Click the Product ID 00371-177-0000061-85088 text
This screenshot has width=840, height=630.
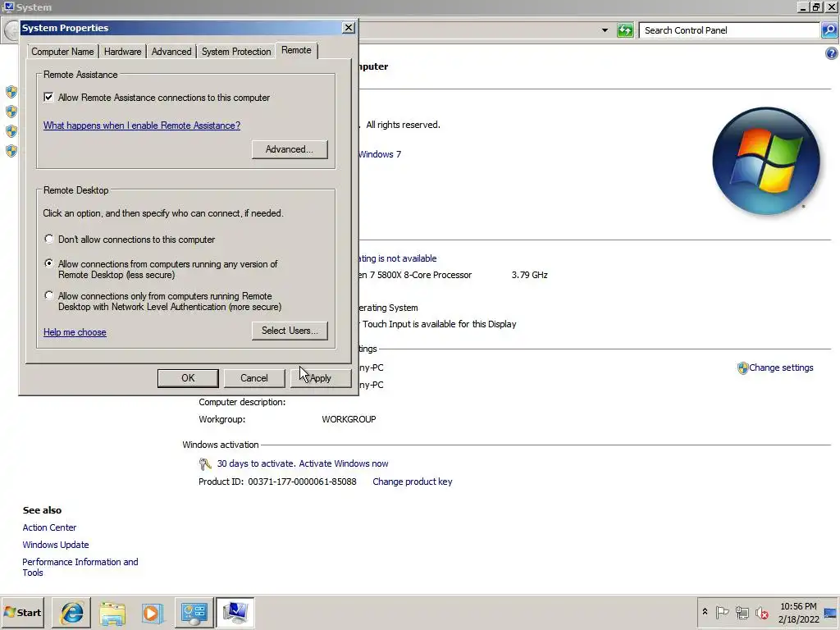pos(277,482)
